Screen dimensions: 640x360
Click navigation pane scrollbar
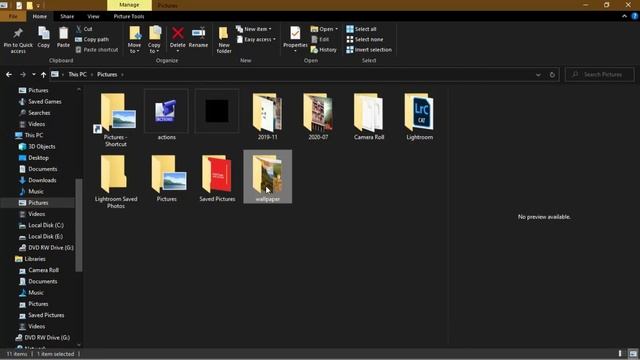point(79,224)
